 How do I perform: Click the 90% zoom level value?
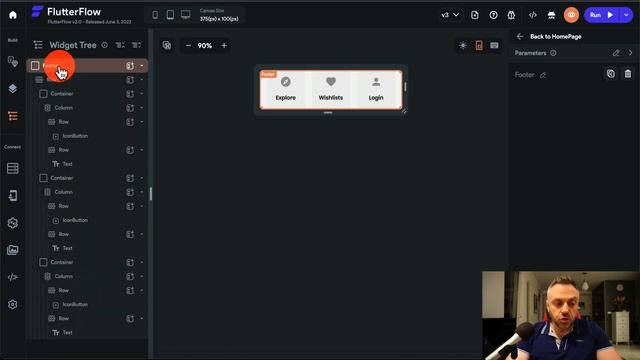click(x=205, y=46)
